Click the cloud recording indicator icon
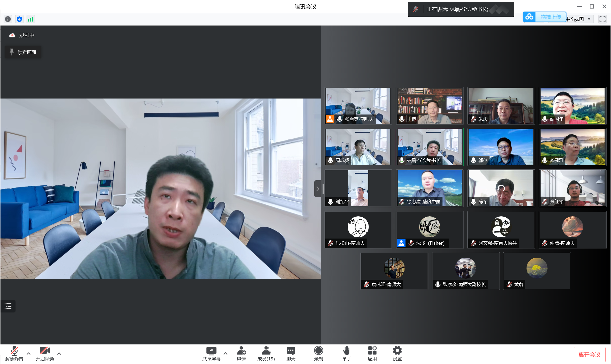The height and width of the screenshot is (364, 611). tap(12, 35)
